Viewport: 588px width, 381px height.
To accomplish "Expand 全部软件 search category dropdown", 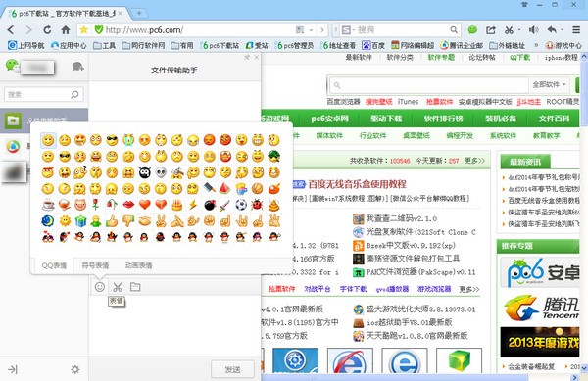I will [549, 84].
